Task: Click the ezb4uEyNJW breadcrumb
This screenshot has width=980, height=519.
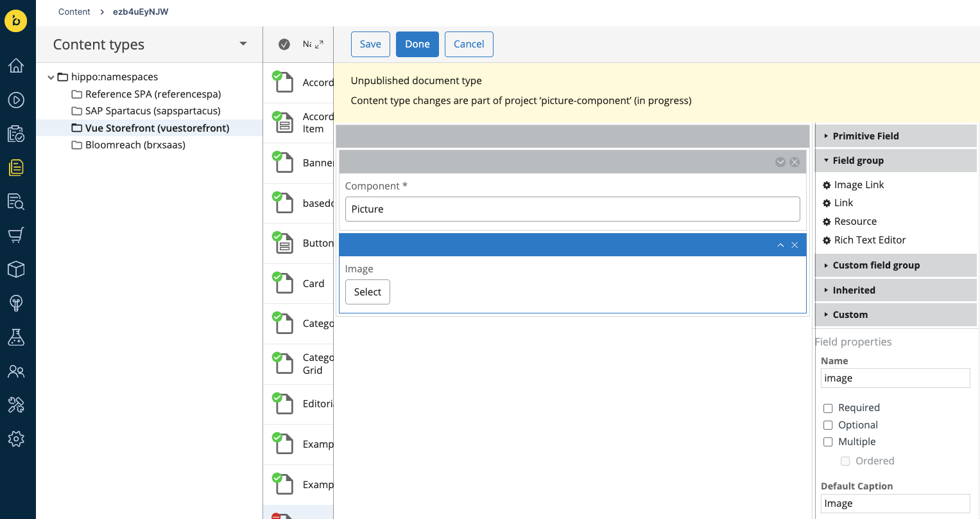Action: tap(141, 12)
